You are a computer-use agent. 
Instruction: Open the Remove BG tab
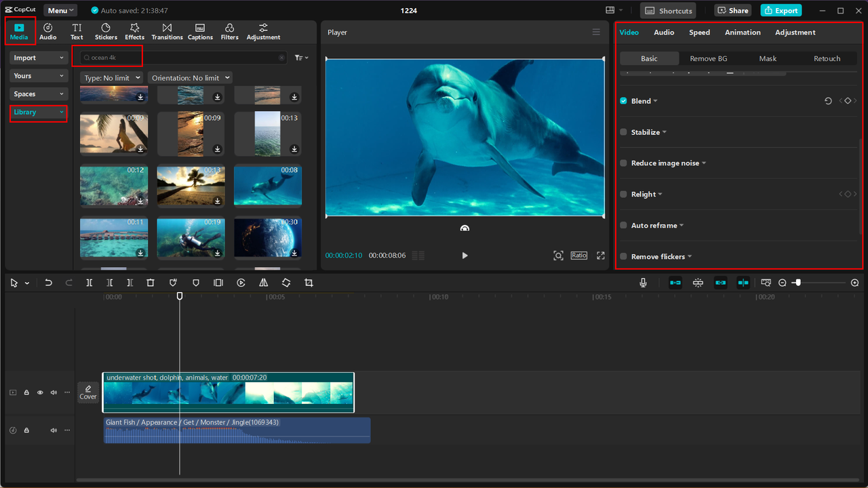708,58
